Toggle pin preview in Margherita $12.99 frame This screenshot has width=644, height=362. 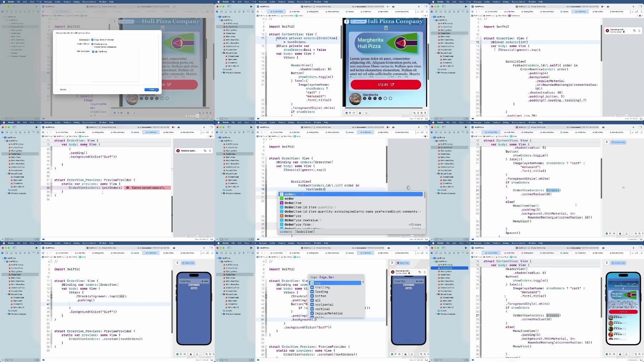[346, 21]
